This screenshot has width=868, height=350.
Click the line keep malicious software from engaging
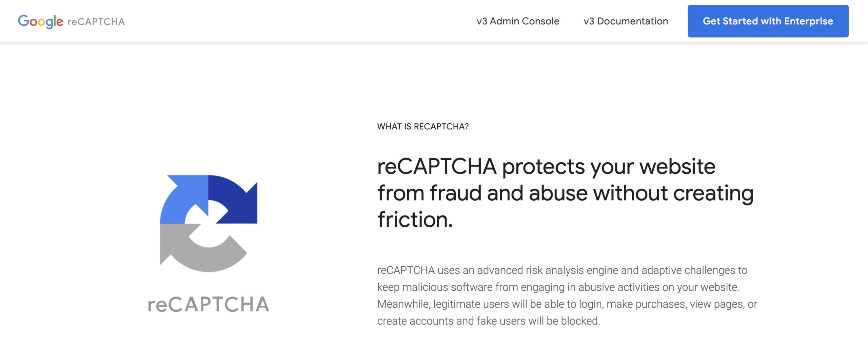[558, 287]
